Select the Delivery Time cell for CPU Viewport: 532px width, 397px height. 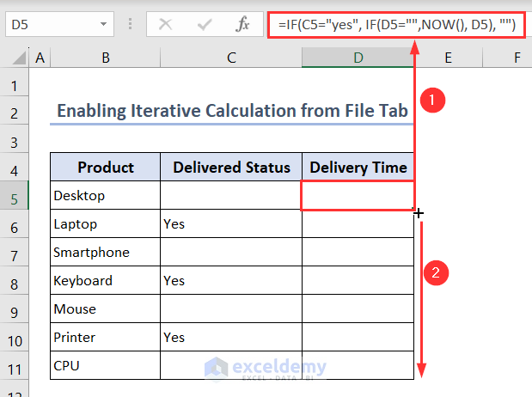tap(358, 365)
